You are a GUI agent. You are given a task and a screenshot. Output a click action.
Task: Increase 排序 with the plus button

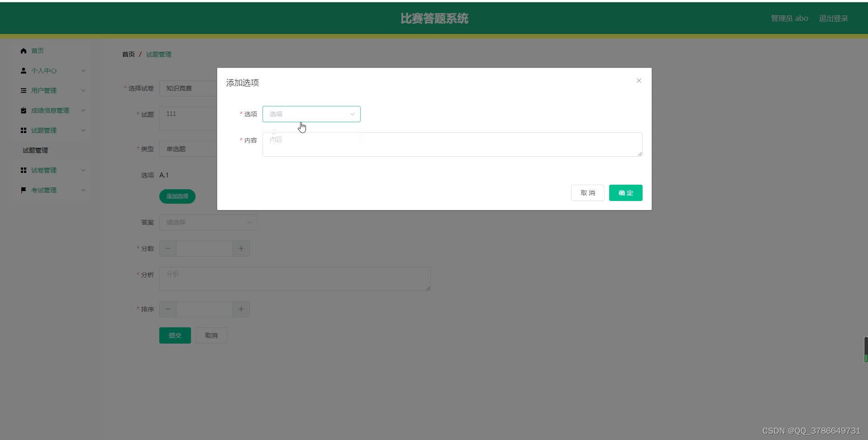pos(241,309)
